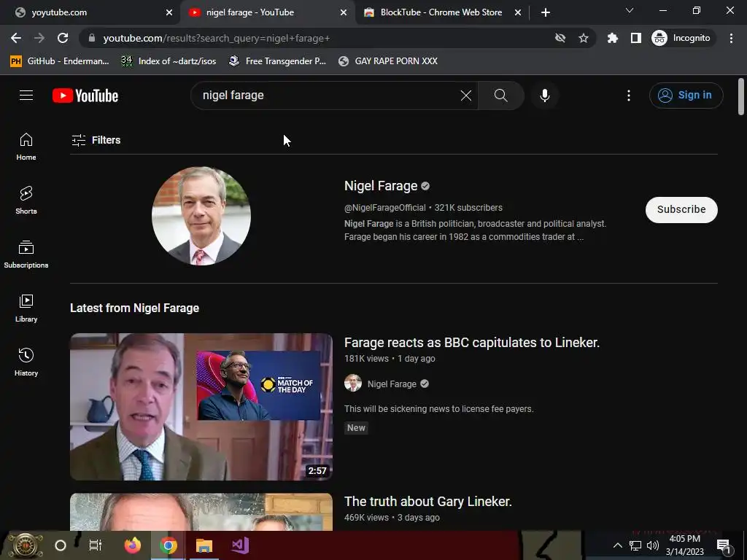Open Nigel Farage channel under first video

pyautogui.click(x=392, y=384)
